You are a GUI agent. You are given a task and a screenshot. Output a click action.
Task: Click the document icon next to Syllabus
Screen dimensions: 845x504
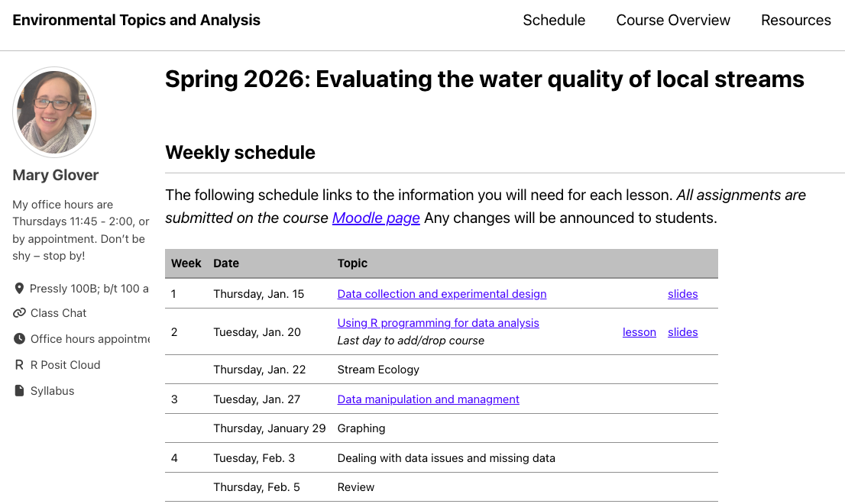tap(19, 391)
